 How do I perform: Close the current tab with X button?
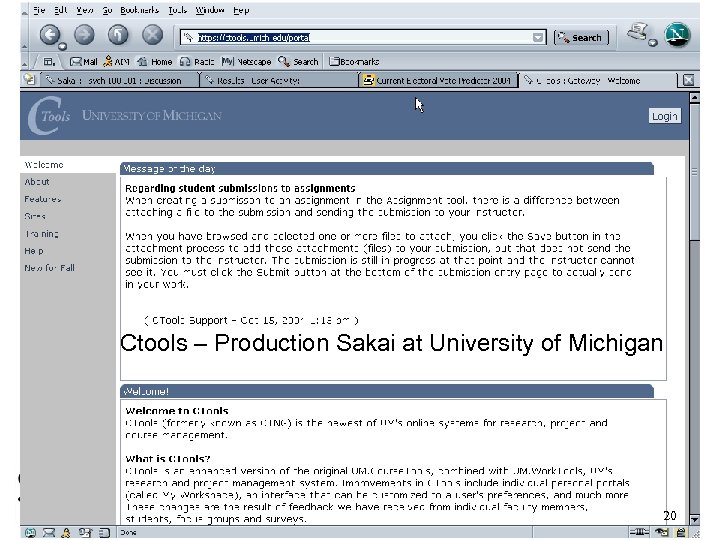click(688, 80)
